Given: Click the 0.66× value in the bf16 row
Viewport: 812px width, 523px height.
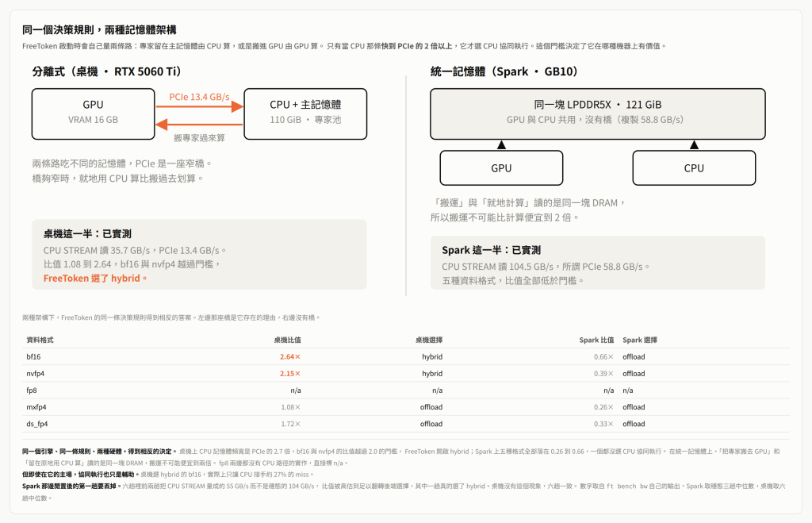Looking at the screenshot, I should coord(603,356).
